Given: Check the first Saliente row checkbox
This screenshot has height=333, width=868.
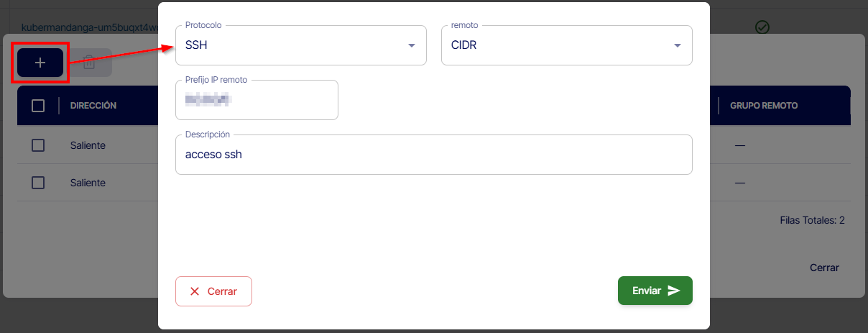Looking at the screenshot, I should pyautogui.click(x=38, y=145).
